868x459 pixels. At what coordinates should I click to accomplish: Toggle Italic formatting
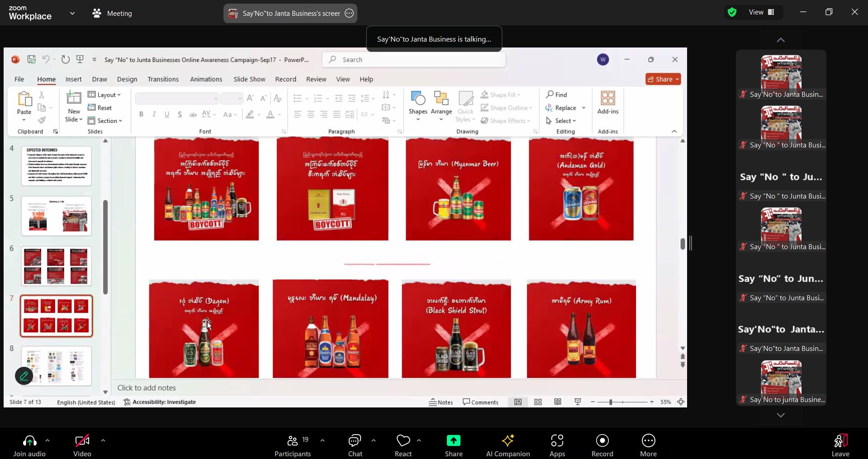pos(154,114)
